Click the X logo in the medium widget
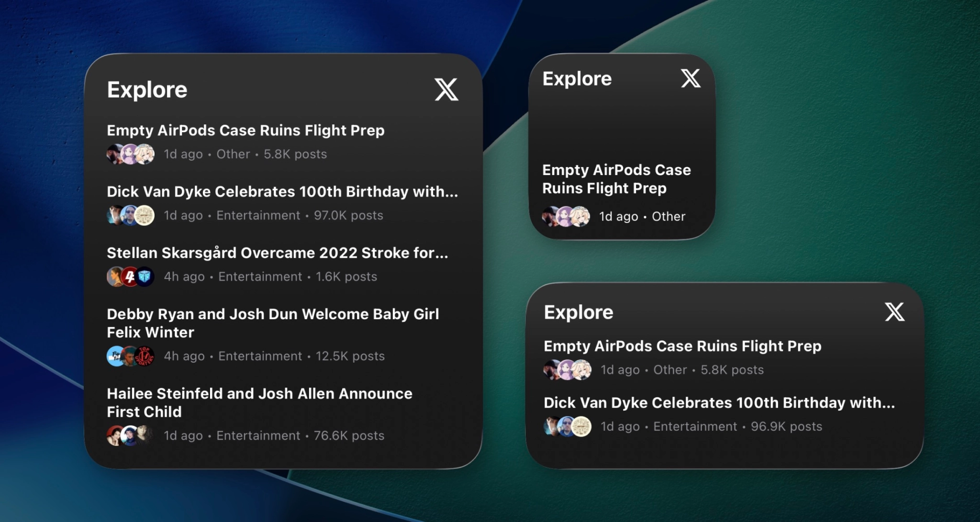The height and width of the screenshot is (522, 980). click(894, 312)
